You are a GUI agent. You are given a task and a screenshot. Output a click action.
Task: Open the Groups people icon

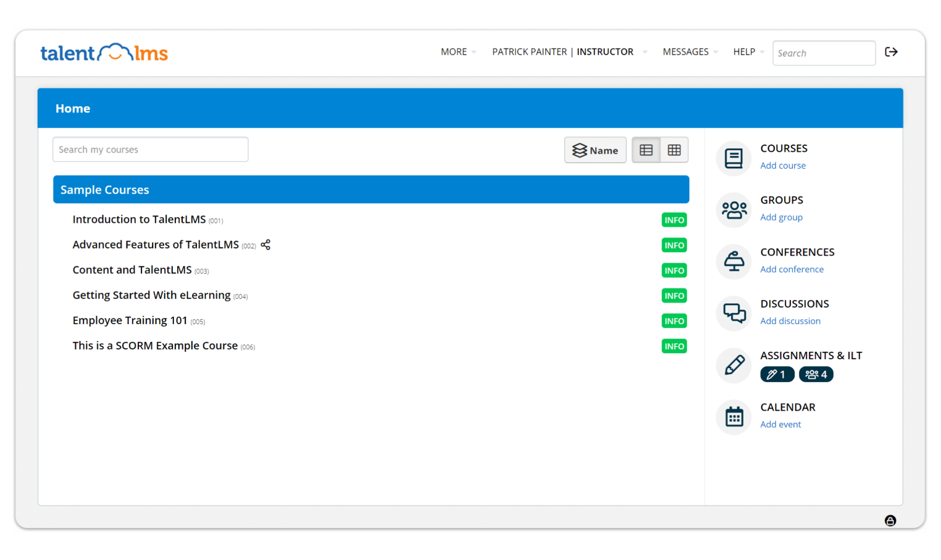[x=734, y=210]
